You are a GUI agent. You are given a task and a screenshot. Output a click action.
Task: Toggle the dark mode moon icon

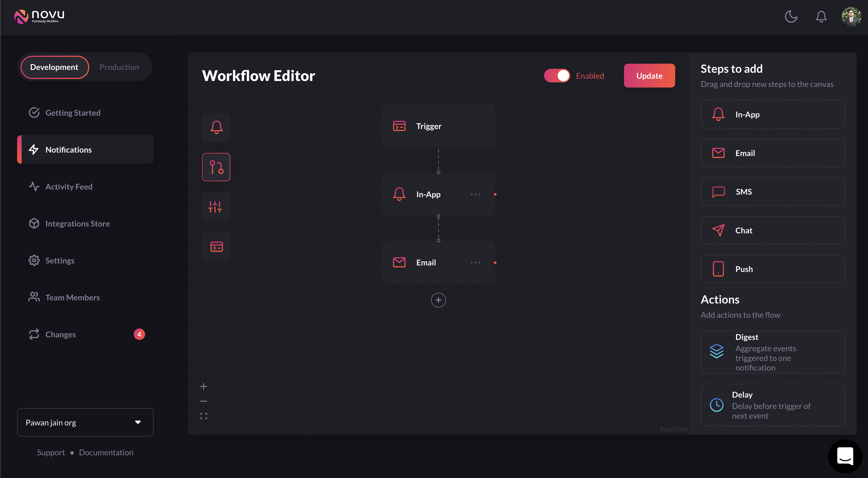coord(792,16)
